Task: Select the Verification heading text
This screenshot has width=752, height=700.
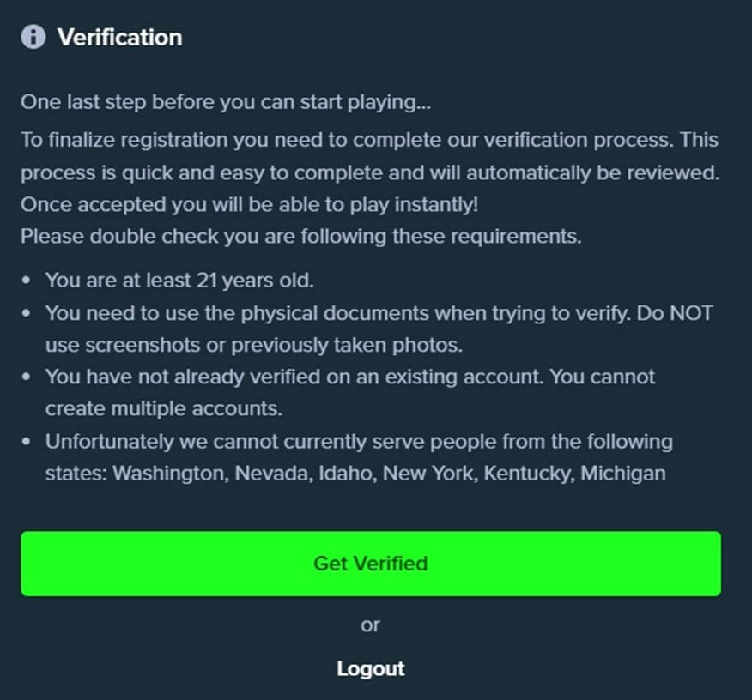Action: point(120,38)
